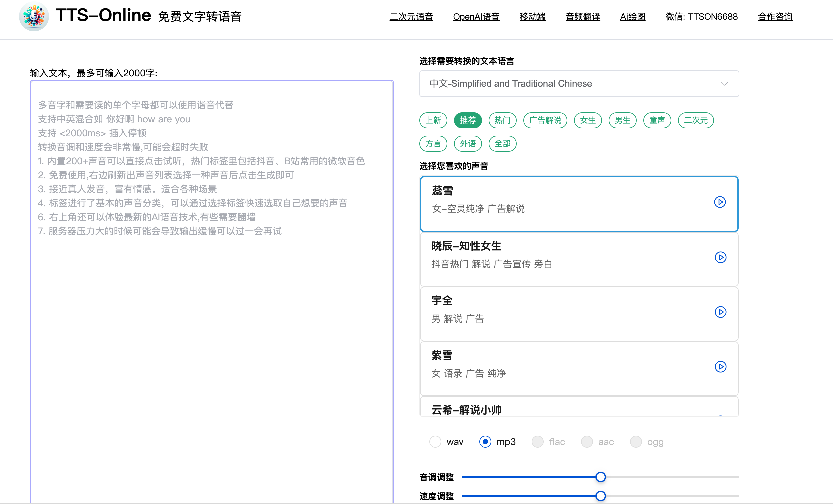Go to 二次元语音 page

click(x=411, y=17)
